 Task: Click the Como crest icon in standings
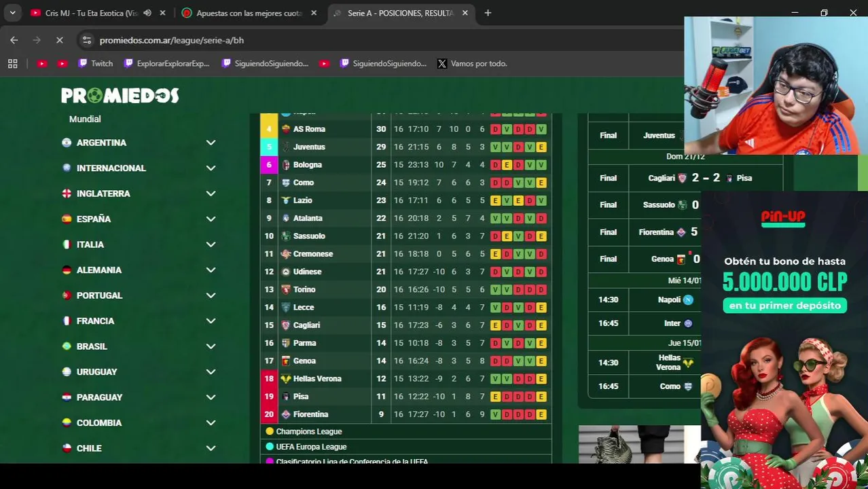pyautogui.click(x=286, y=183)
